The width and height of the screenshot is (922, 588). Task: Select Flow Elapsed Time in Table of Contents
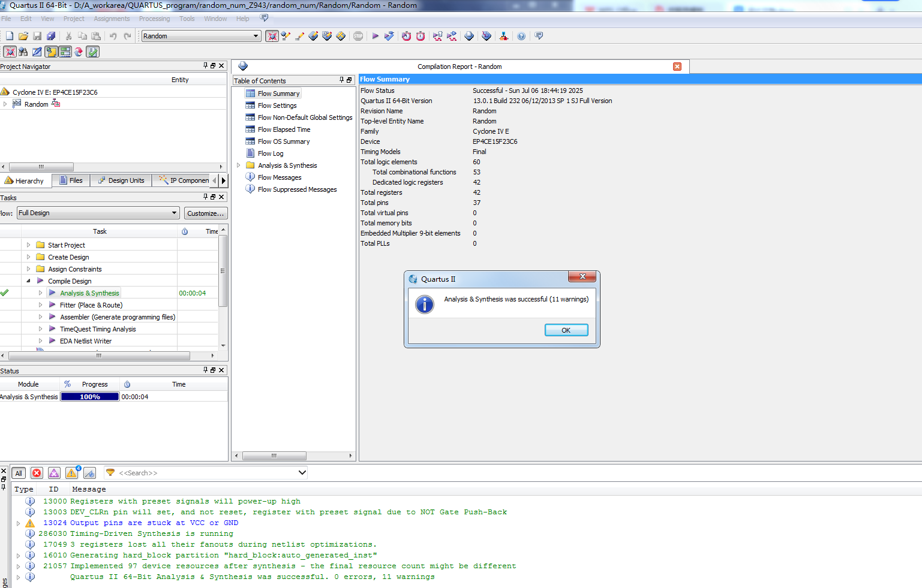tap(284, 129)
